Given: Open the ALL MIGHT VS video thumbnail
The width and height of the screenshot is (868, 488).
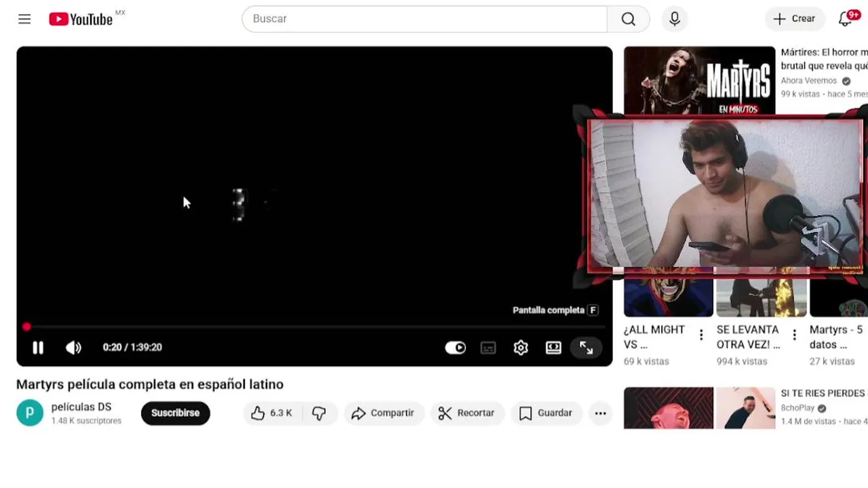Looking at the screenshot, I should pos(669,293).
